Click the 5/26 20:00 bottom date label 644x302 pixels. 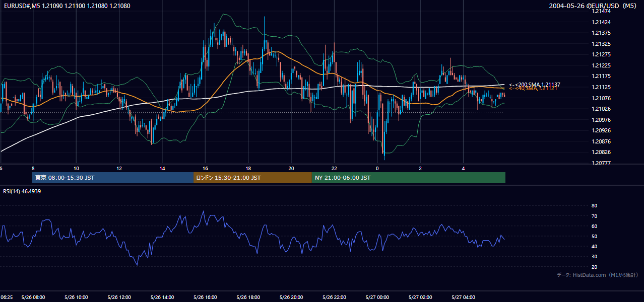291,297
